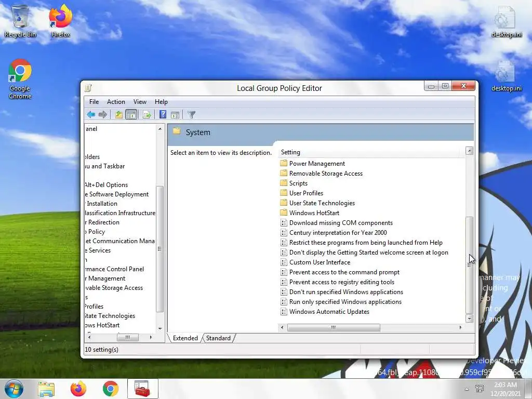Select Alt+Del Options in the tree
This screenshot has width=532, height=399.
(106, 185)
